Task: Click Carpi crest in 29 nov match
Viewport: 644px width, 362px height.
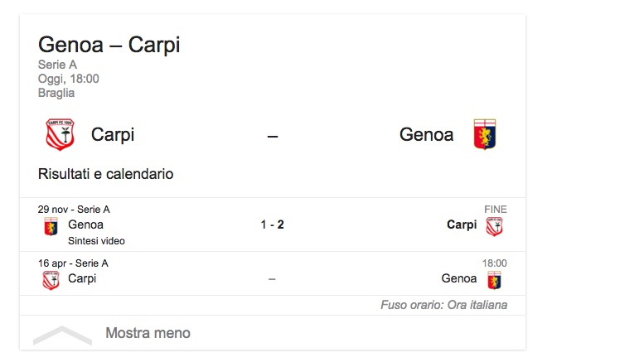Action: tap(494, 226)
